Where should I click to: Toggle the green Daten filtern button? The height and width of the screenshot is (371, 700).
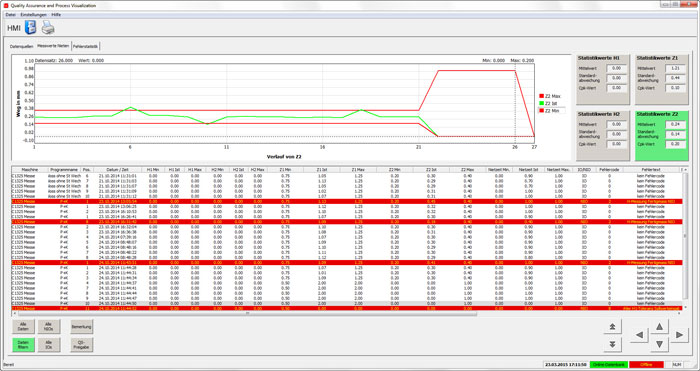click(x=23, y=345)
